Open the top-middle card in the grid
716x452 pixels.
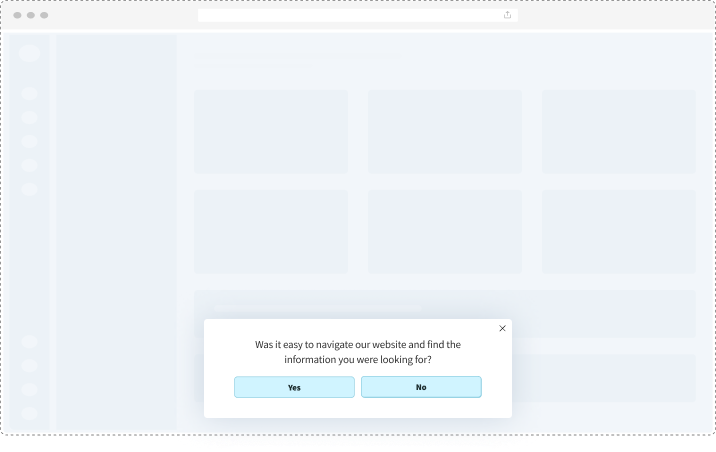pyautogui.click(x=445, y=131)
